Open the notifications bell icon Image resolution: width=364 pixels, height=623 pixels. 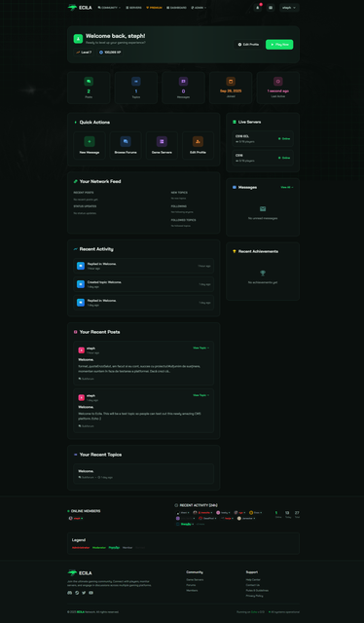click(258, 8)
